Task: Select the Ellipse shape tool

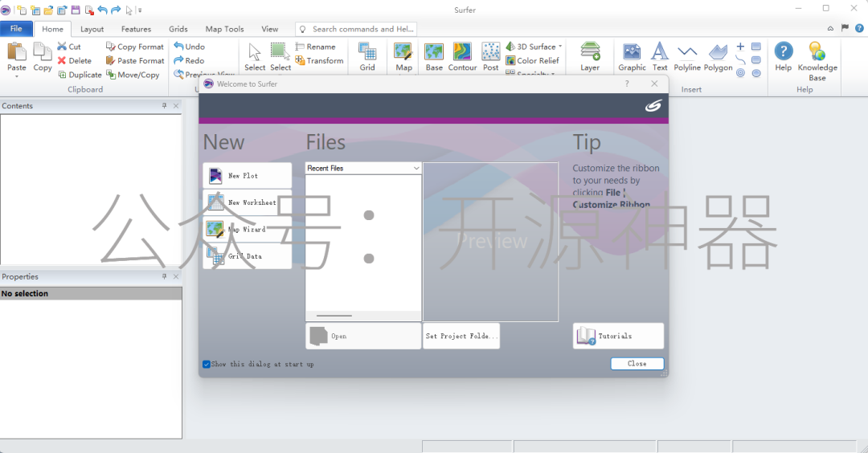Action: pos(756,73)
